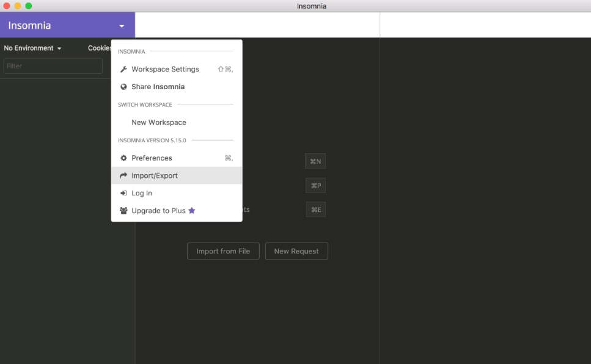
Task: Click the ⌘E shortcut badge
Action: coord(315,210)
